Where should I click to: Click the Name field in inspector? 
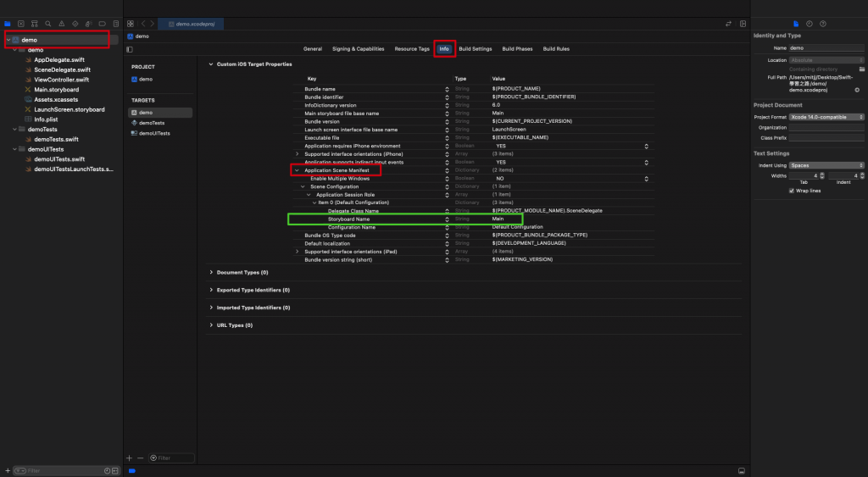[x=826, y=48]
